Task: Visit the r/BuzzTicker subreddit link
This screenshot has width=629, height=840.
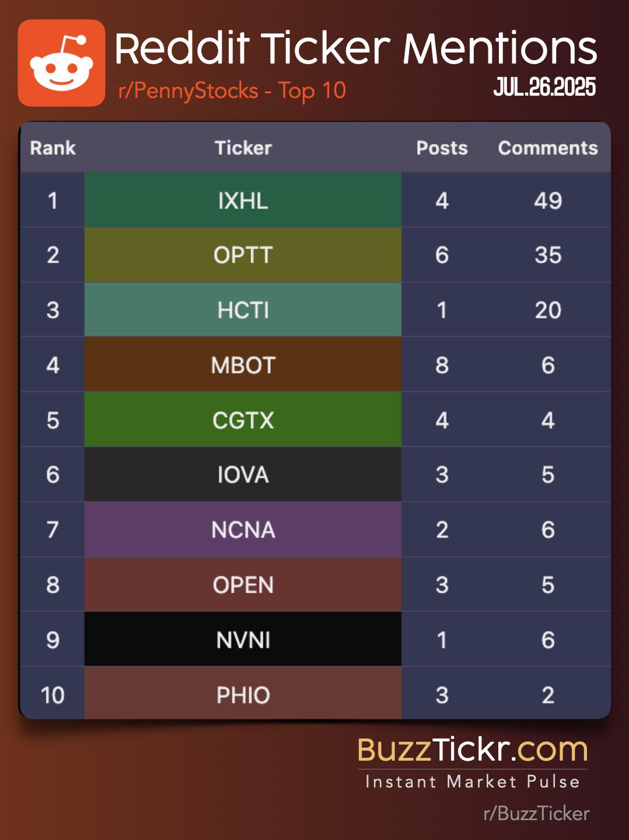Action: pos(536,813)
